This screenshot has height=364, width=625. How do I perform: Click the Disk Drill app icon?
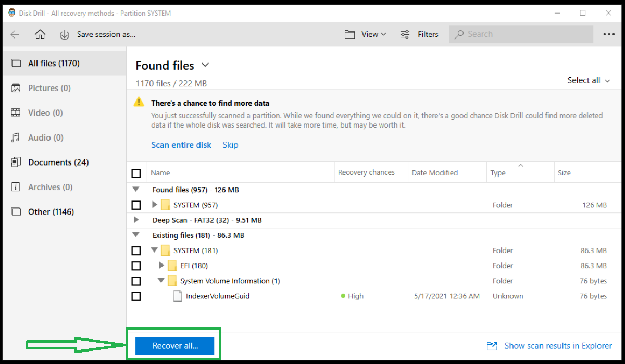pyautogui.click(x=11, y=13)
